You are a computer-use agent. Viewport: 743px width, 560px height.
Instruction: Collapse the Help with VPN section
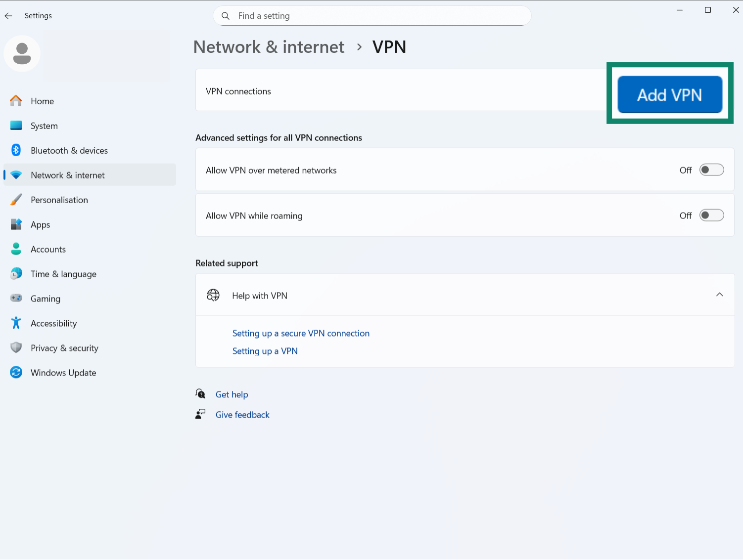pos(720,295)
